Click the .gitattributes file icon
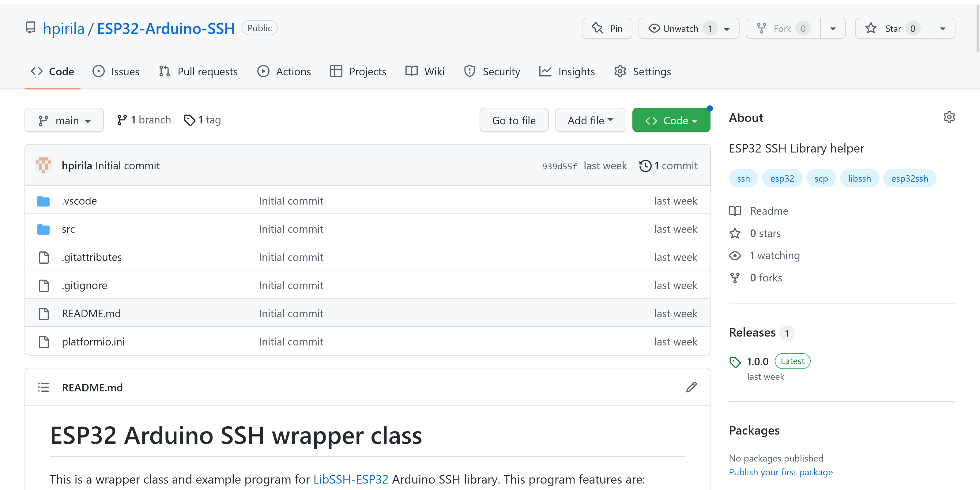This screenshot has width=980, height=490. pyautogui.click(x=44, y=257)
